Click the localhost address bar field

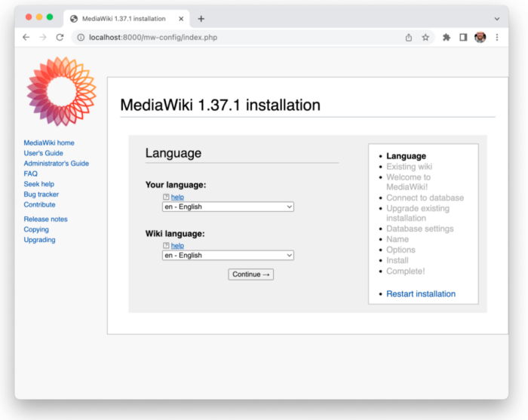(x=226, y=37)
